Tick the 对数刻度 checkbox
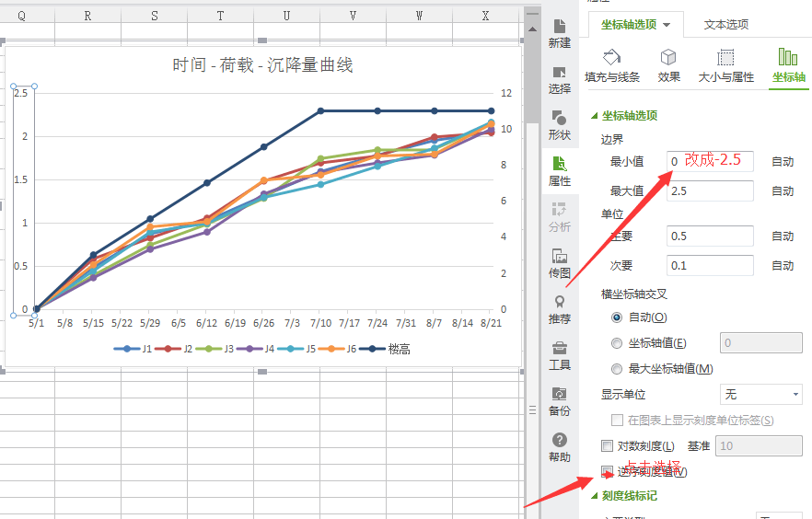Viewport: 812px width, 519px height. (x=607, y=446)
